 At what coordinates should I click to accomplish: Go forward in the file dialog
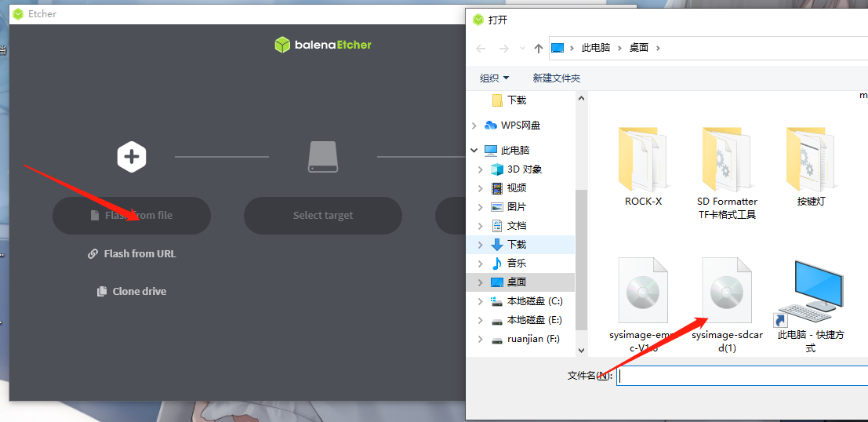click(x=503, y=48)
